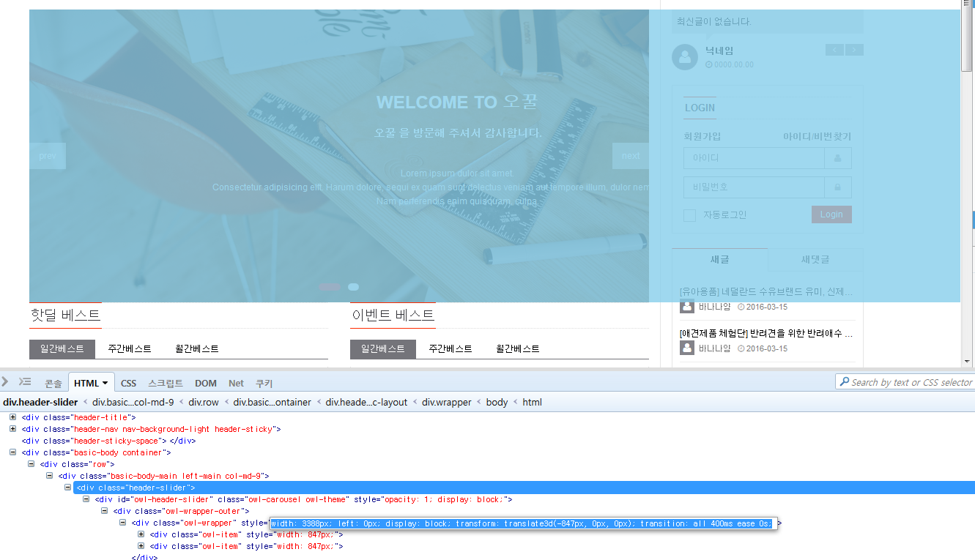Click the slider next button
Screen dimensions: 975x560
pyautogui.click(x=631, y=156)
